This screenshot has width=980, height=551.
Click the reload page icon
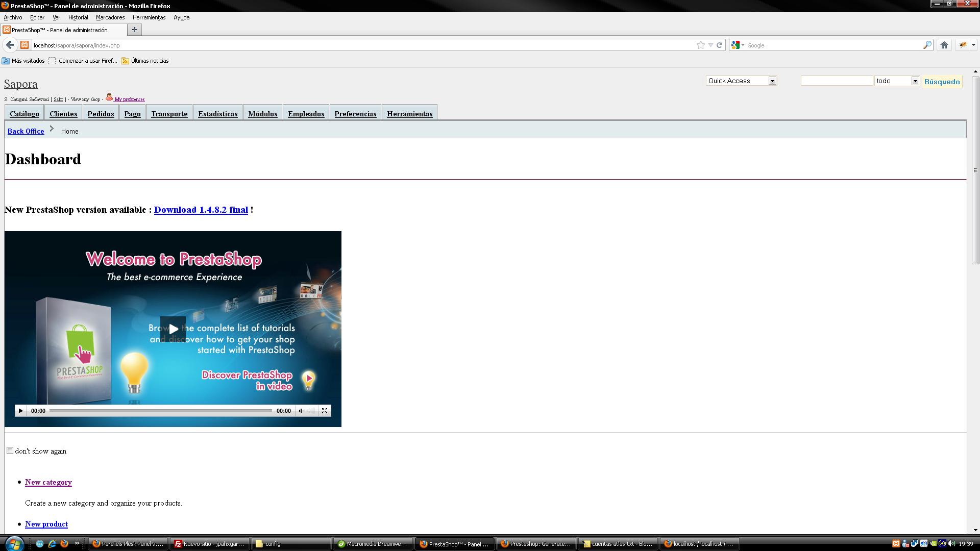coord(719,45)
